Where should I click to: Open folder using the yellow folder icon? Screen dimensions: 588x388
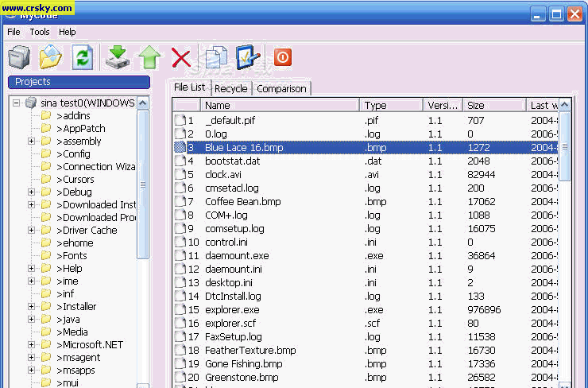(x=50, y=57)
